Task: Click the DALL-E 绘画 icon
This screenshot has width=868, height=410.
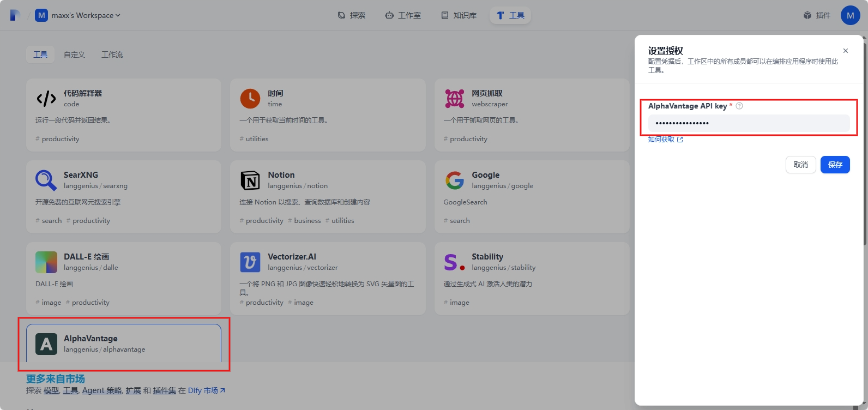Action: (x=46, y=262)
